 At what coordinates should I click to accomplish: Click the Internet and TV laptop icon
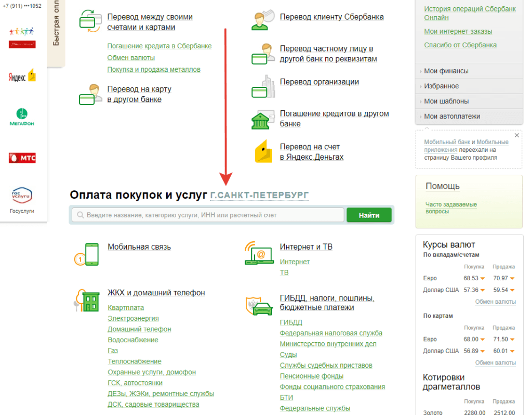point(259,253)
